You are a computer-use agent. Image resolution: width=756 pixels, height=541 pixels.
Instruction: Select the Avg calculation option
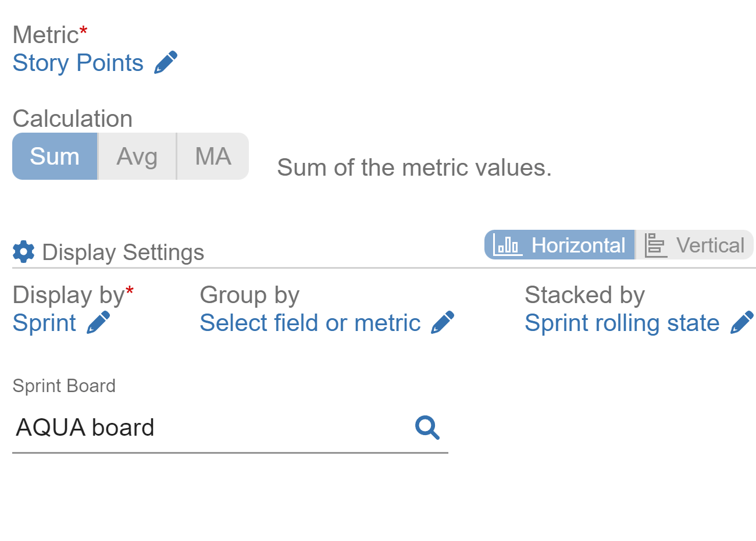point(138,156)
